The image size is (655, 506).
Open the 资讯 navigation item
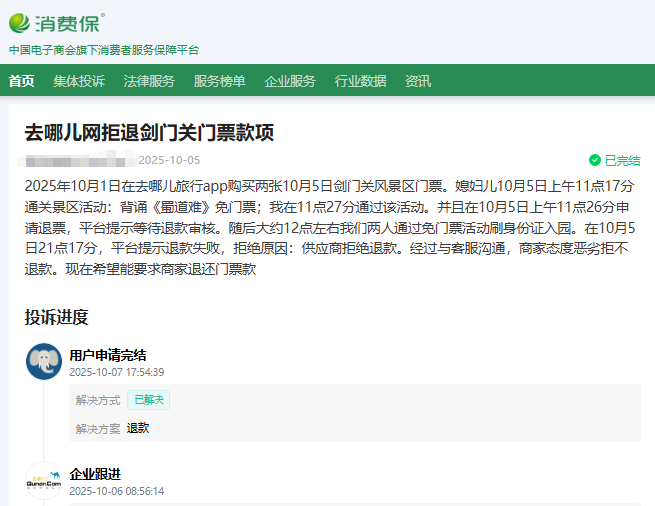[x=418, y=81]
